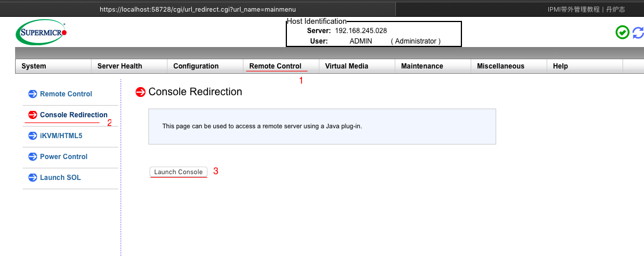644x256 pixels.
Task: Open the Server Health menu
Action: click(x=119, y=66)
